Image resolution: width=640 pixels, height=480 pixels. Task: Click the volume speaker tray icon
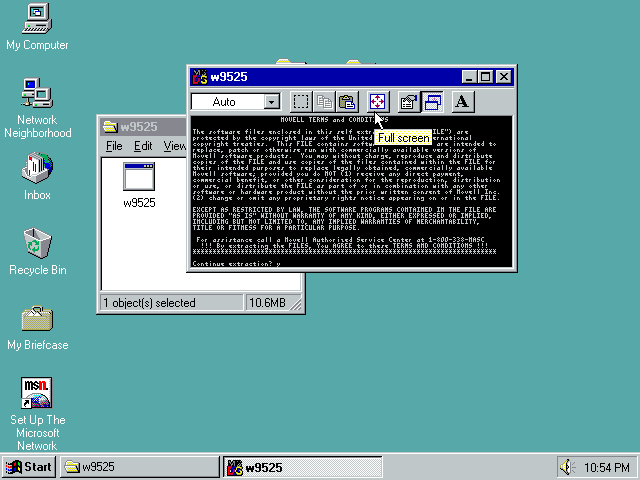coord(567,467)
